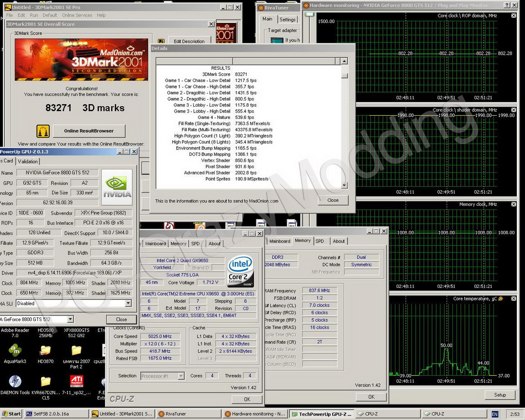Click the CPU-Z Core Voltage value 1.712 V

coord(210,282)
